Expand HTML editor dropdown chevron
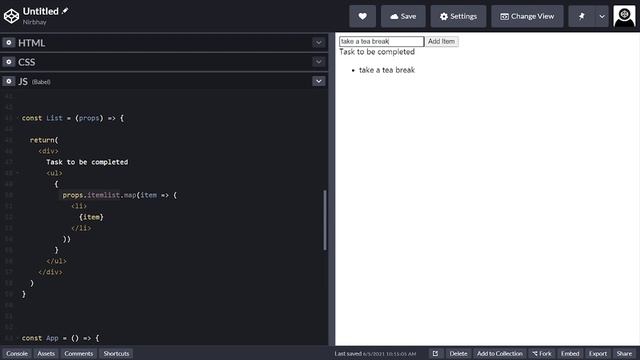 tap(319, 42)
